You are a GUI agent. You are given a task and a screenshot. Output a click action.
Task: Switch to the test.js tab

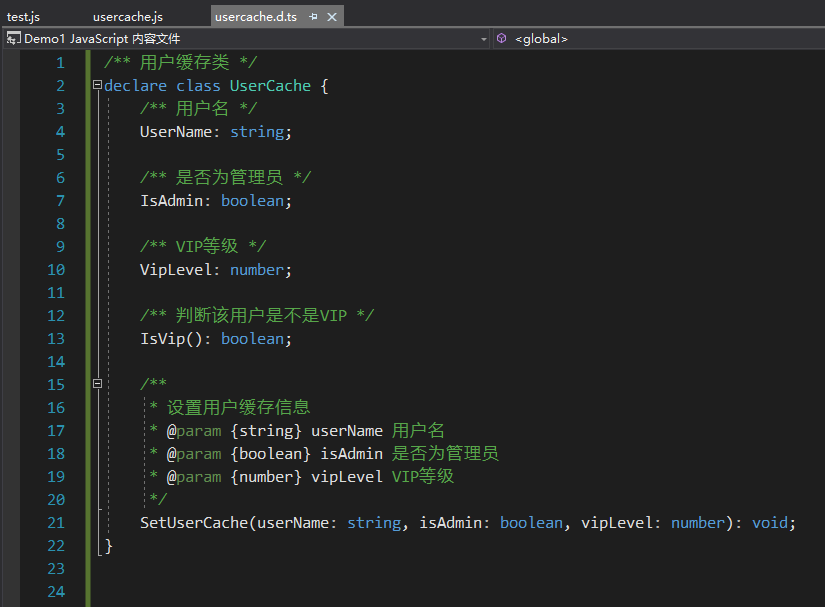(x=23, y=17)
